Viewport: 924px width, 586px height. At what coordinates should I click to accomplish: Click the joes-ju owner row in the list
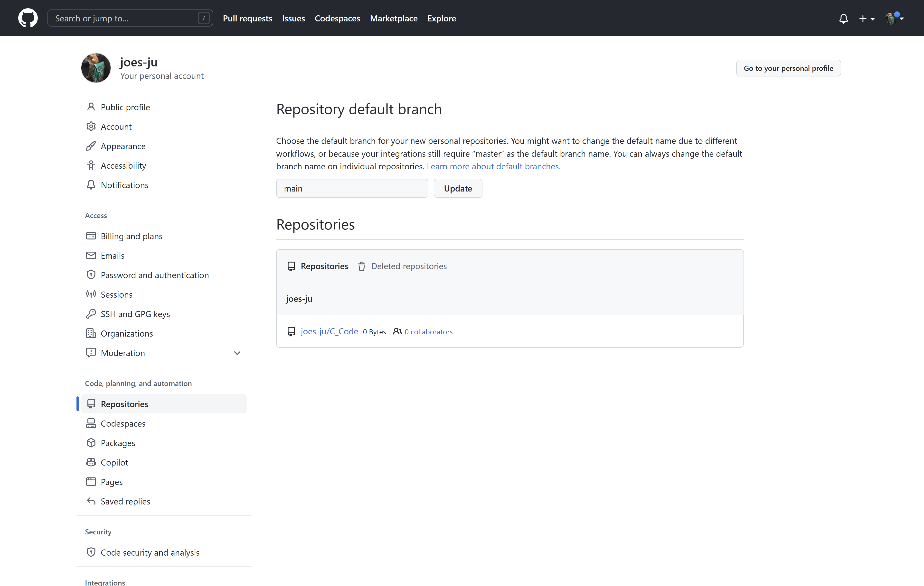509,299
